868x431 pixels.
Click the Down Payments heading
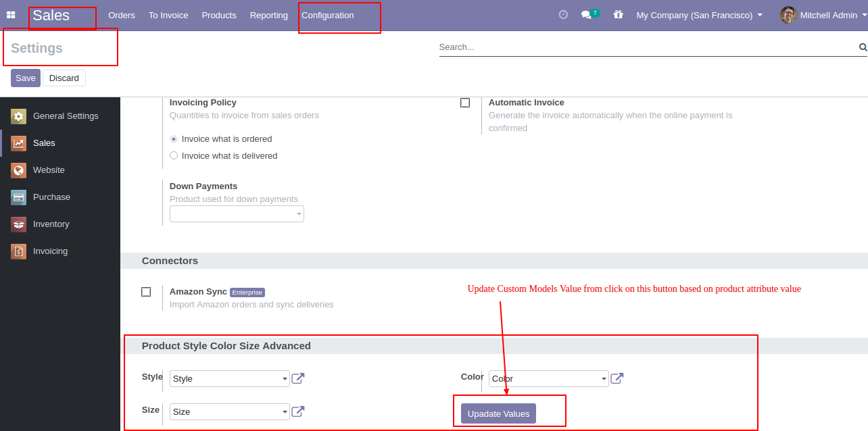203,186
